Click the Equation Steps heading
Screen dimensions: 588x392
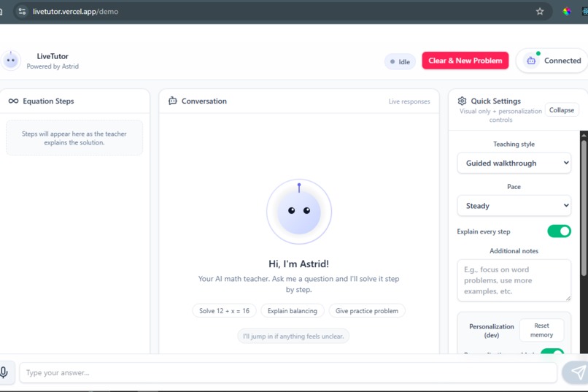(x=48, y=101)
